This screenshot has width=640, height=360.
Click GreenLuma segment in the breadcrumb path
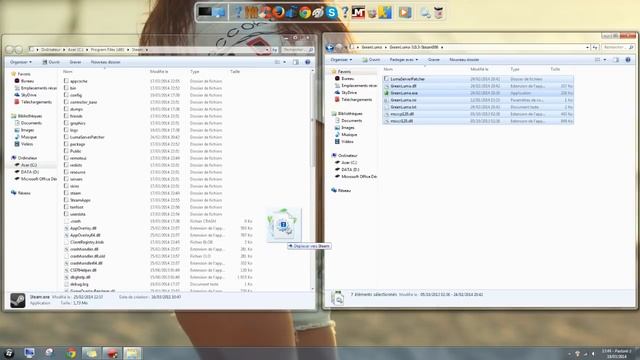(x=371, y=47)
